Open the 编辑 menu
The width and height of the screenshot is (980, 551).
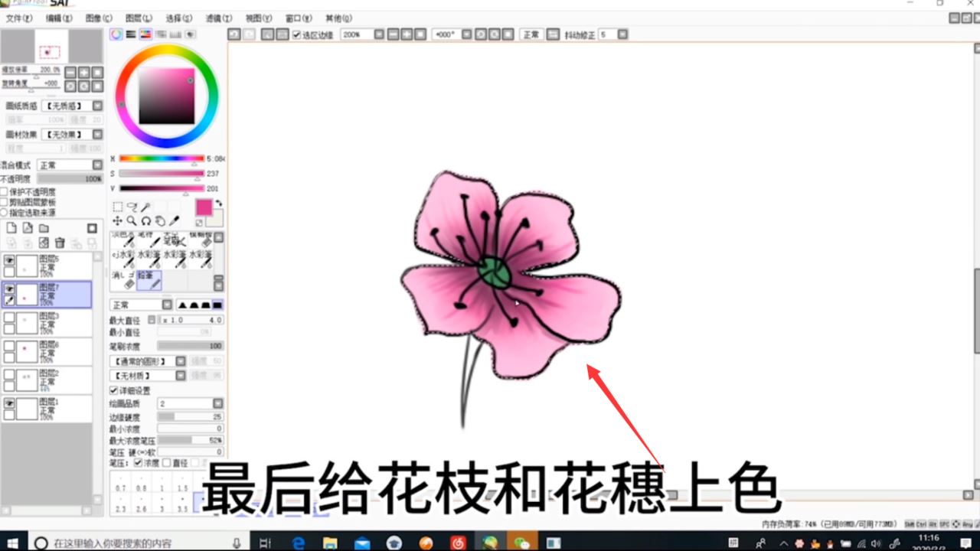(x=59, y=18)
